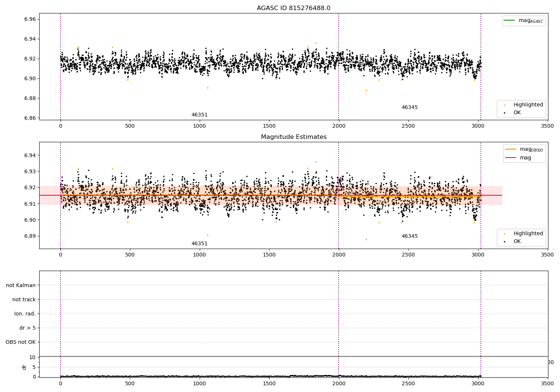Screen dimensions: 560x392
Task: Click the 6.93 y-axis tick of the middle plot
Action: tap(29, 171)
